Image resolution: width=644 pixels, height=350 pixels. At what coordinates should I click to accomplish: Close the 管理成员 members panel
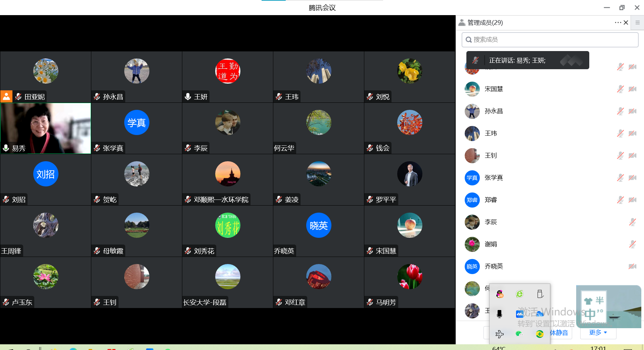click(626, 23)
